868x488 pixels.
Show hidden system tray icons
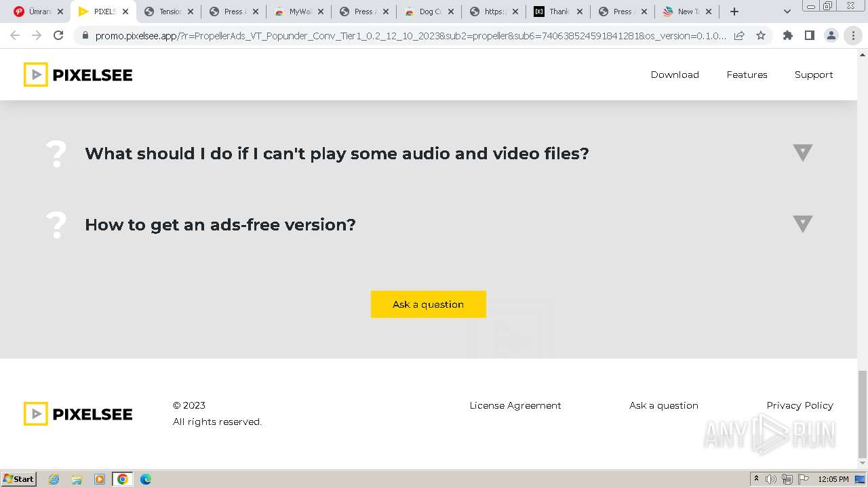click(x=756, y=479)
